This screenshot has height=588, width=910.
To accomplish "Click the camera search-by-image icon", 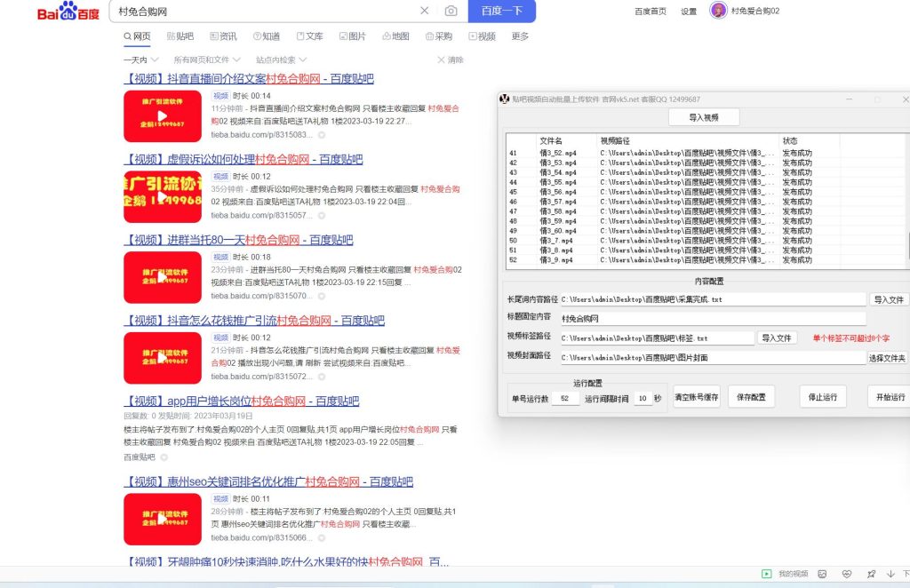I will 451,12.
